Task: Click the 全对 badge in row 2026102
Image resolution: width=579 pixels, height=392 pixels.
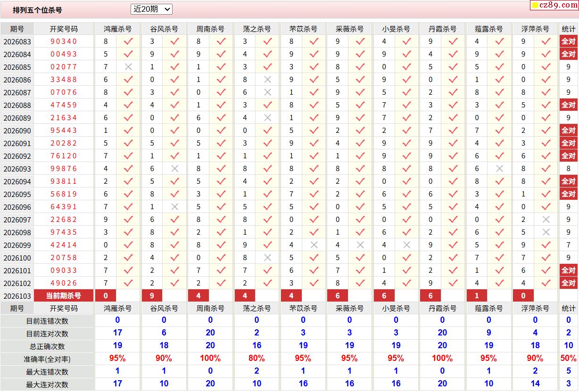Action: [x=569, y=283]
